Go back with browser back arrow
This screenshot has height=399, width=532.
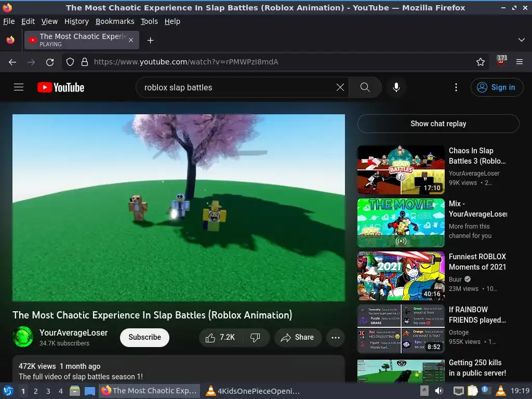[x=12, y=62]
